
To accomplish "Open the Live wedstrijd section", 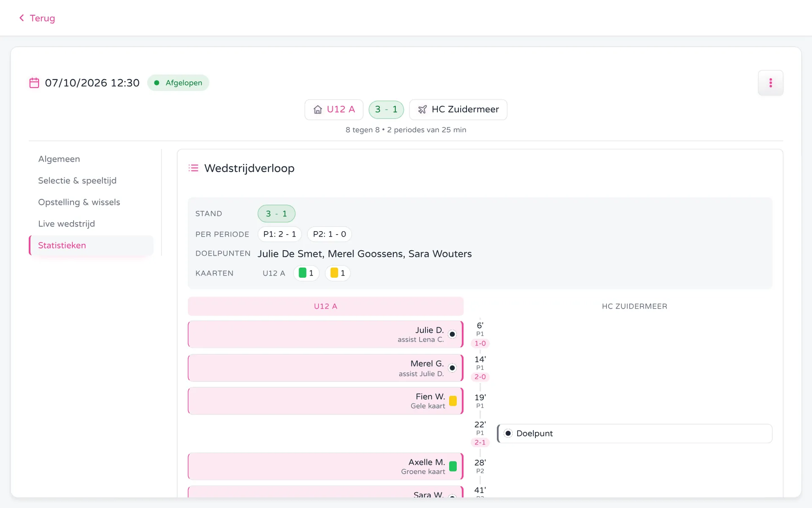I will pyautogui.click(x=66, y=224).
